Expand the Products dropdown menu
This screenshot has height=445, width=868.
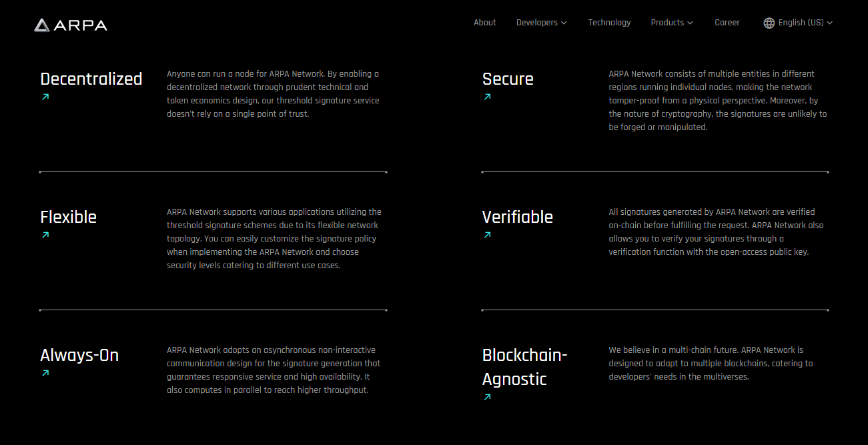pos(672,23)
